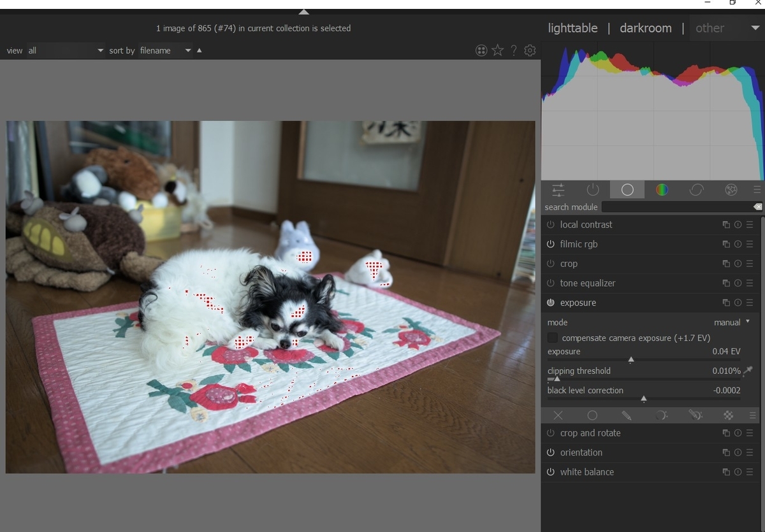The width and height of the screenshot is (765, 532).
Task: Open the color modules group
Action: (662, 189)
